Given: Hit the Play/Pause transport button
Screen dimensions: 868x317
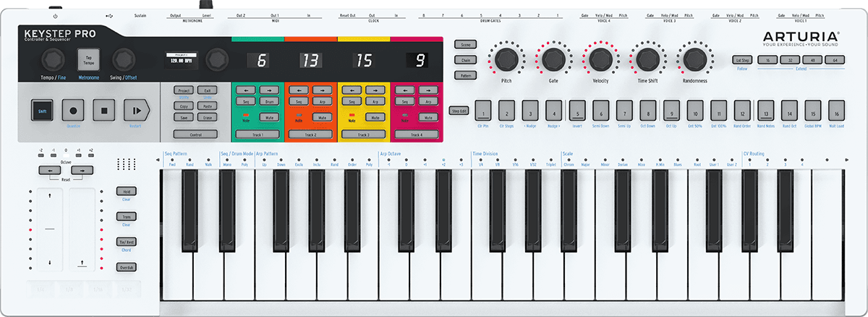Looking at the screenshot, I should [135, 111].
